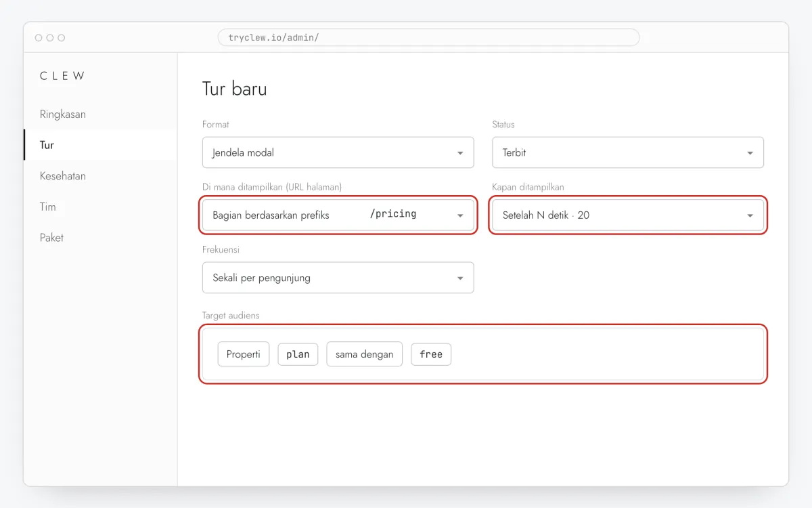Open the Status dropdown showing Terbit
Image resolution: width=812 pixels, height=508 pixels.
pyautogui.click(x=628, y=152)
